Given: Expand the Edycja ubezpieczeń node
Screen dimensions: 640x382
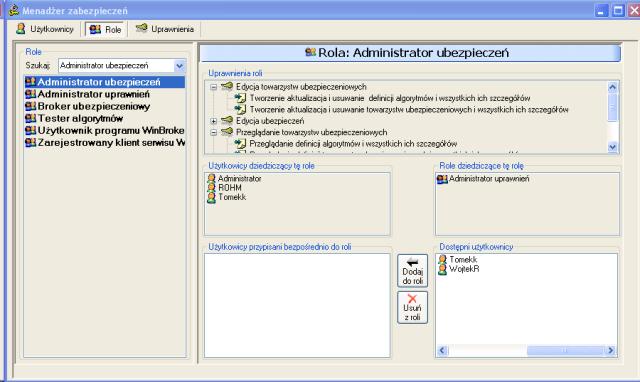Looking at the screenshot, I should click(213, 121).
